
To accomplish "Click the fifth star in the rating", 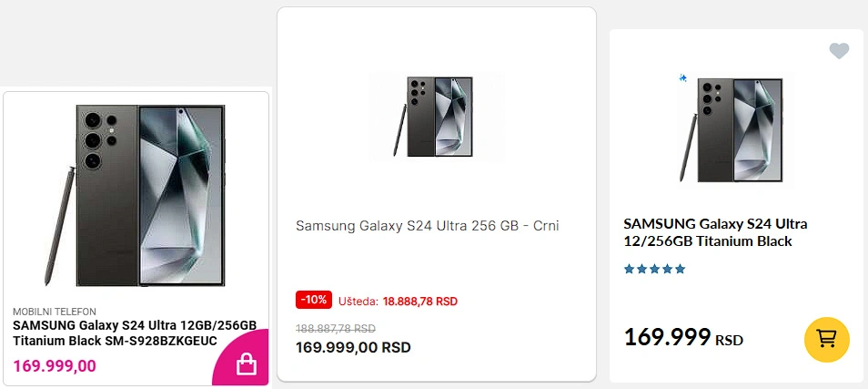I will tap(680, 270).
